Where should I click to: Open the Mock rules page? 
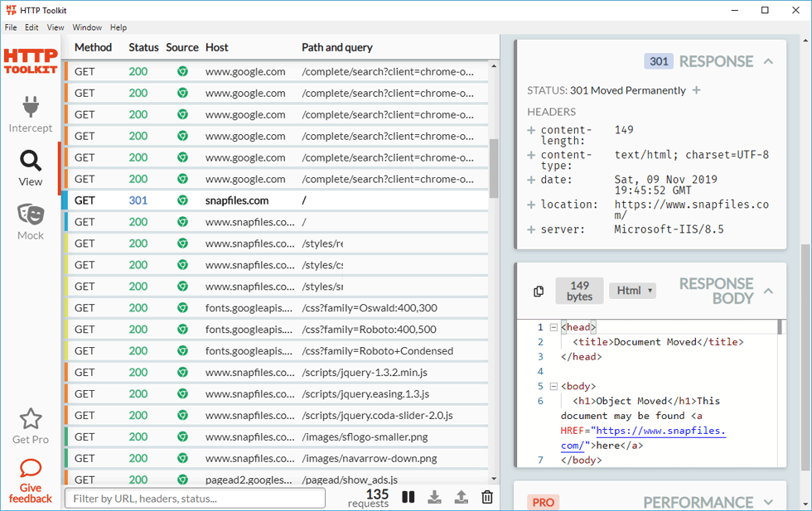click(31, 221)
